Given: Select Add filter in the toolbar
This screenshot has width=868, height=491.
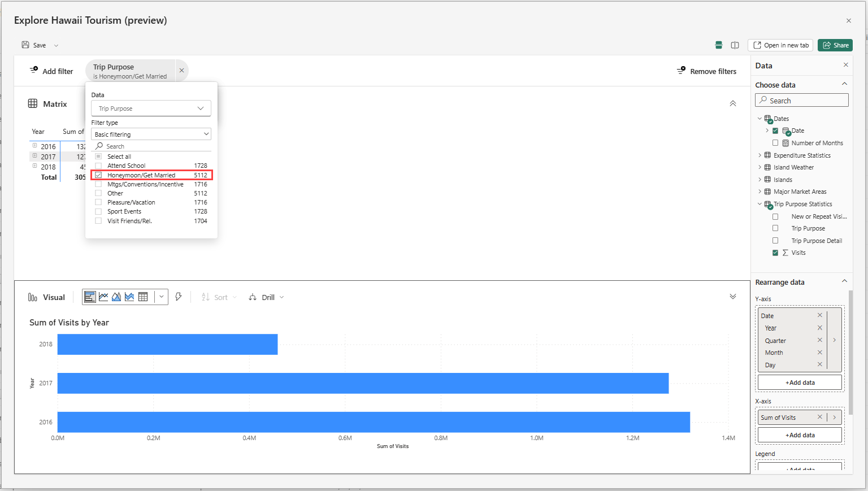Looking at the screenshot, I should tap(51, 71).
